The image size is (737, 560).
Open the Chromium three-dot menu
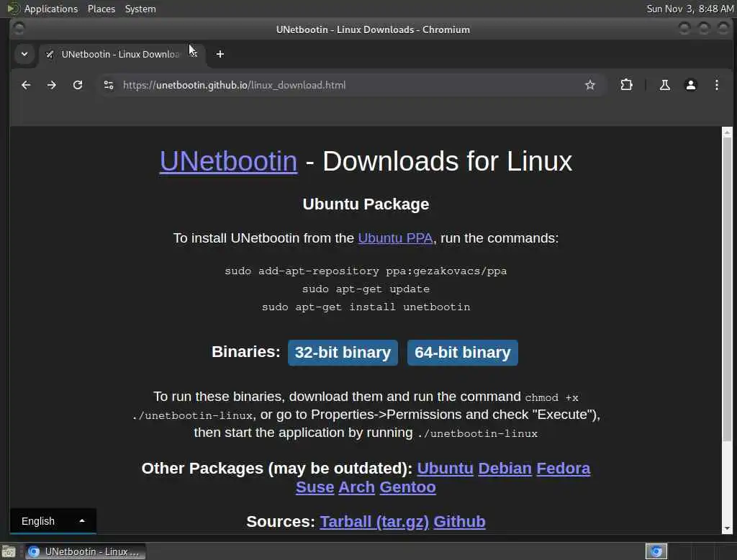coord(716,85)
